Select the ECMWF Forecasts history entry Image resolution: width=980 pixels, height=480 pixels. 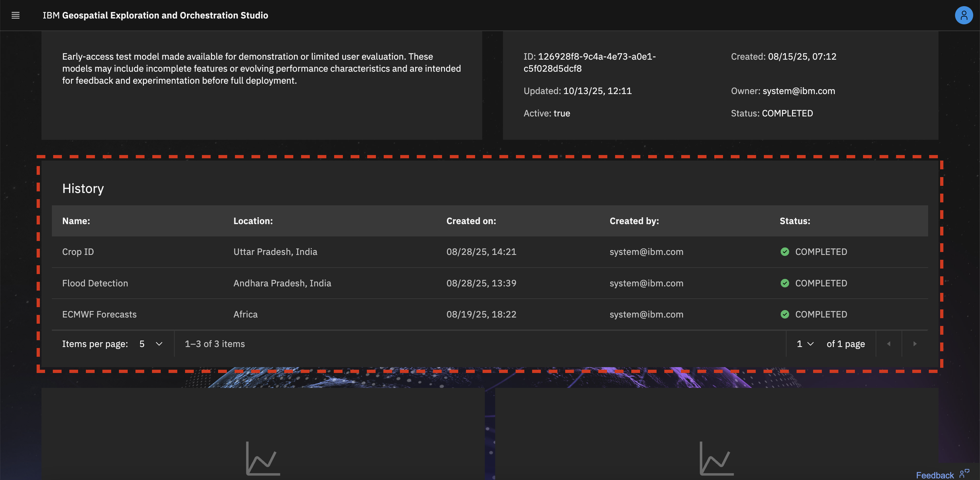point(99,314)
